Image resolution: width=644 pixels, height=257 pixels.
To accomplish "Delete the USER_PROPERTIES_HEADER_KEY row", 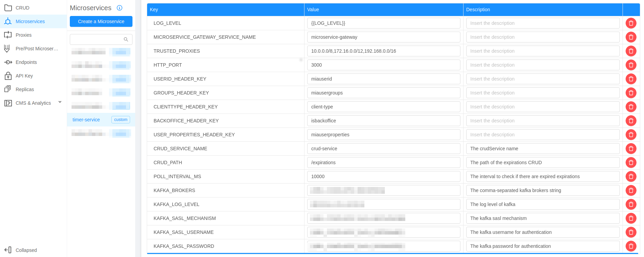I will pyautogui.click(x=631, y=135).
